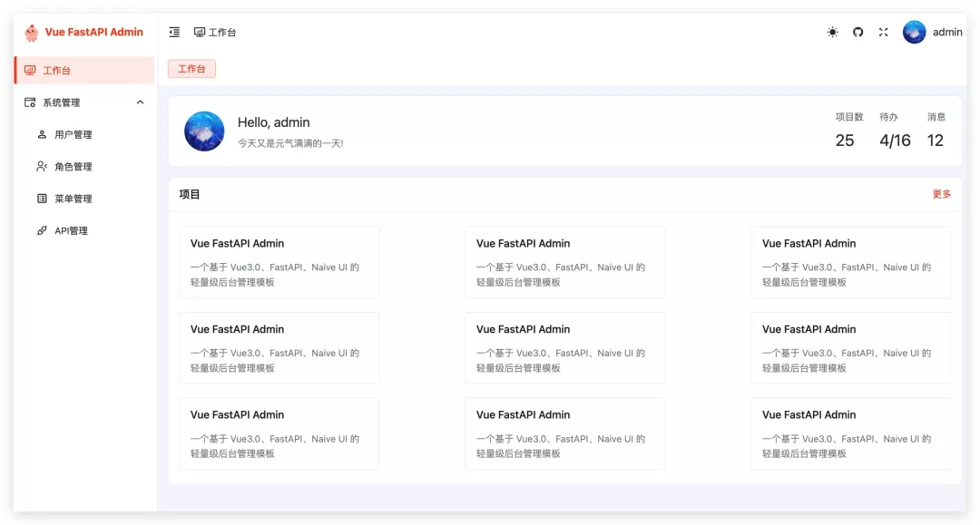Click the 待办 value 4/16
This screenshot has height=525, width=980.
point(895,141)
